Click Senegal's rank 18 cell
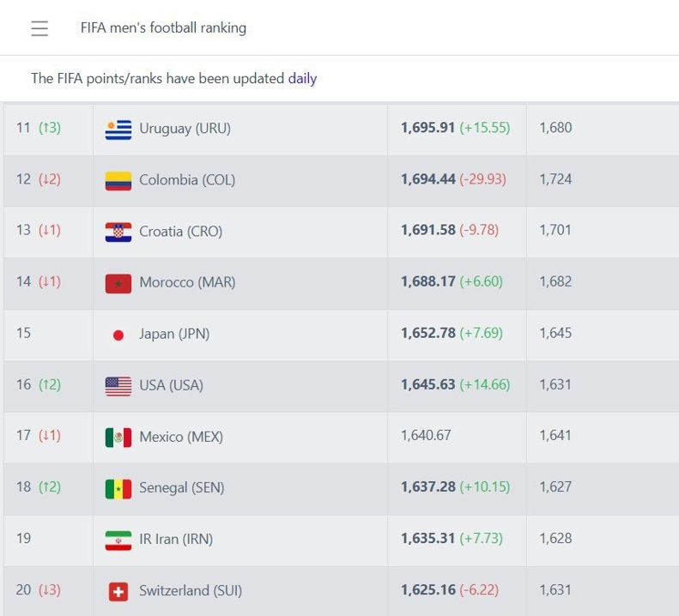The height and width of the screenshot is (616, 679). click(38, 486)
